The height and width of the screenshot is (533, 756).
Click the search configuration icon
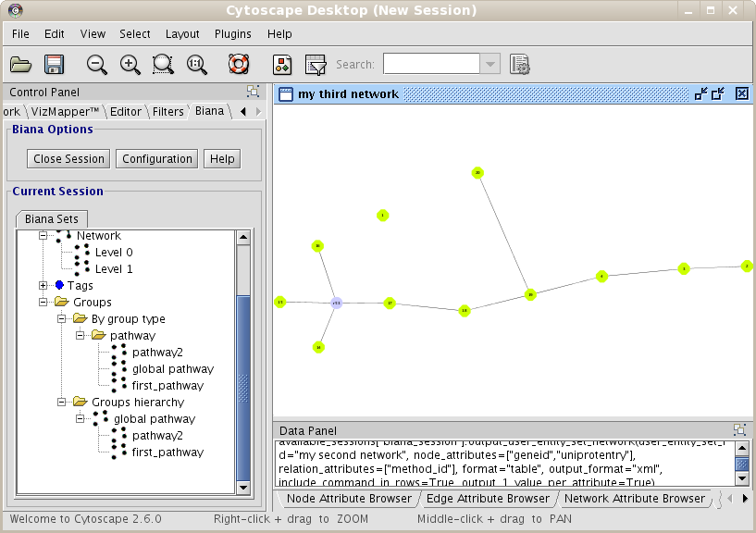(520, 65)
